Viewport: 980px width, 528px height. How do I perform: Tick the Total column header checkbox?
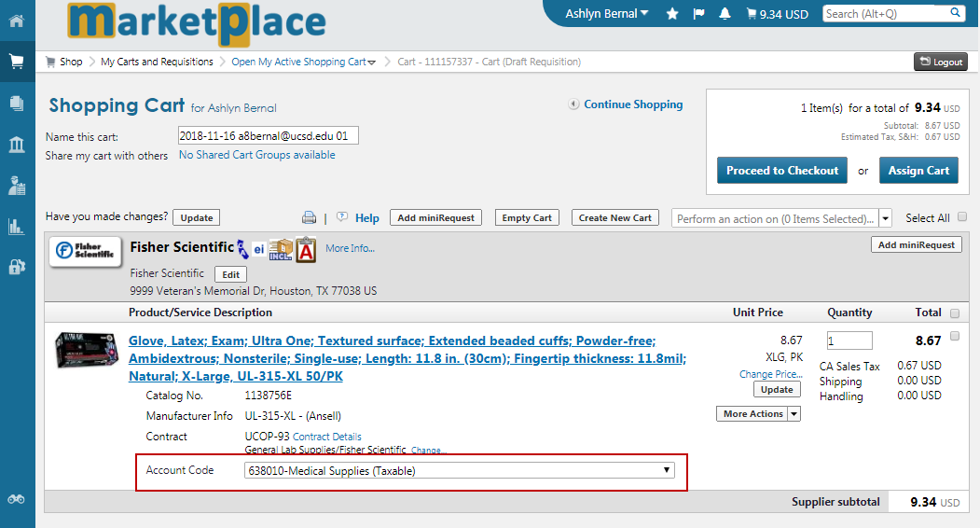955,313
